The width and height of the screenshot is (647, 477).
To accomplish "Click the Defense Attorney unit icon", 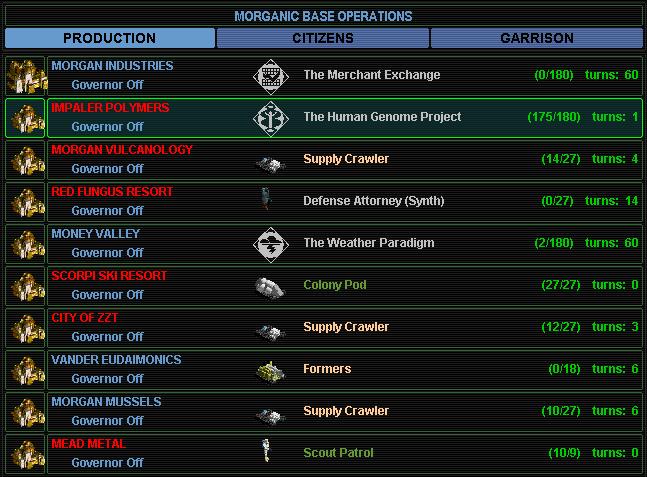I will (x=267, y=201).
